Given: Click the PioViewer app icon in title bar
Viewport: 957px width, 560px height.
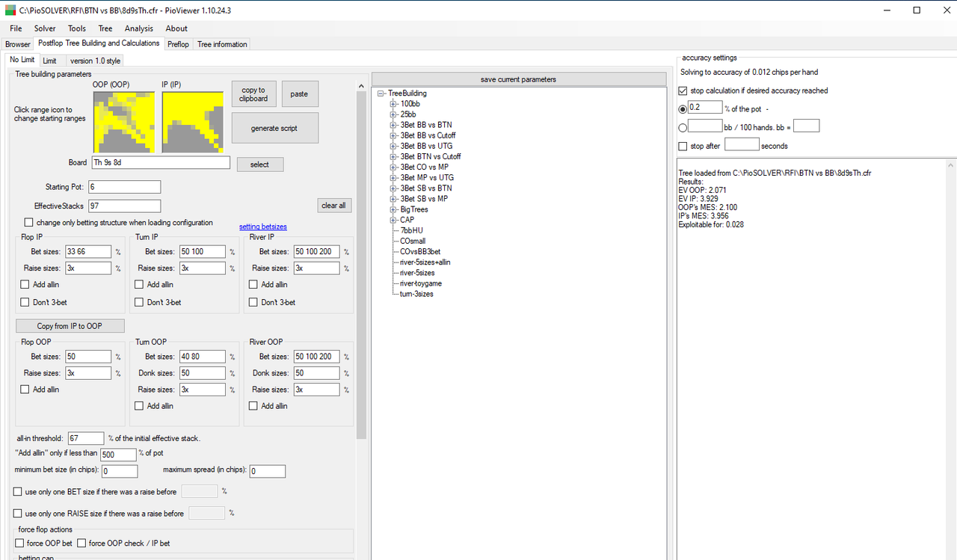Looking at the screenshot, I should pos(10,10).
